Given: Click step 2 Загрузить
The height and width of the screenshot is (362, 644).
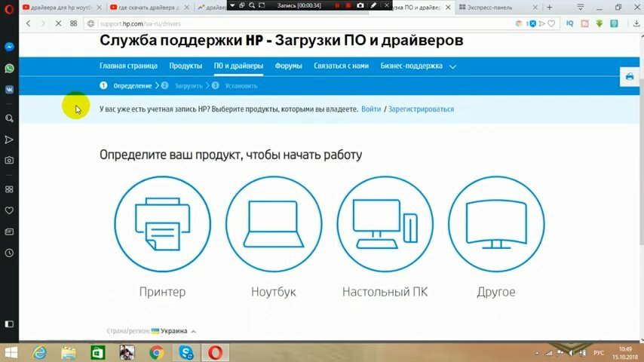Looking at the screenshot, I should (x=182, y=85).
